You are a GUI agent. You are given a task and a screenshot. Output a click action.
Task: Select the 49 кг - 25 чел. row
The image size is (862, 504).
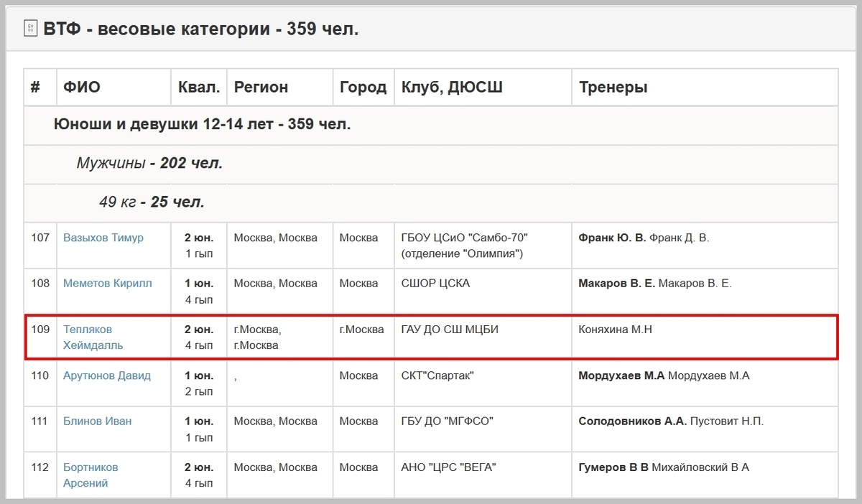tap(431, 202)
